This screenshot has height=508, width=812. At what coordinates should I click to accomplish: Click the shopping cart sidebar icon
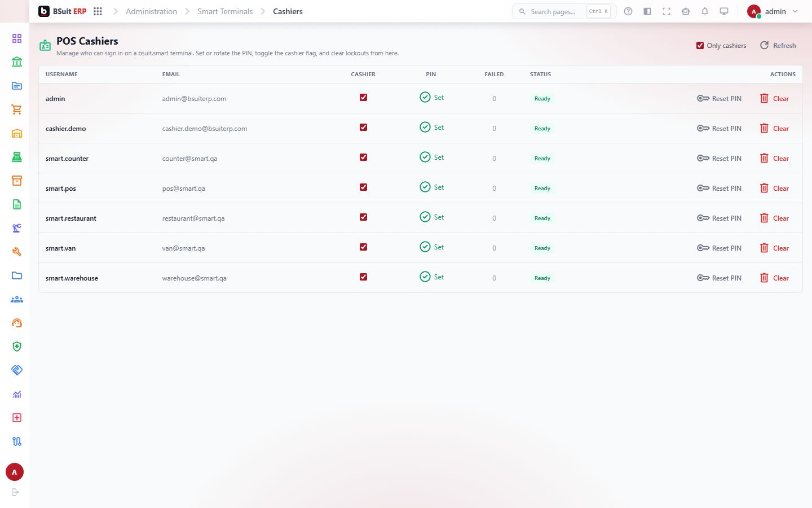click(17, 110)
